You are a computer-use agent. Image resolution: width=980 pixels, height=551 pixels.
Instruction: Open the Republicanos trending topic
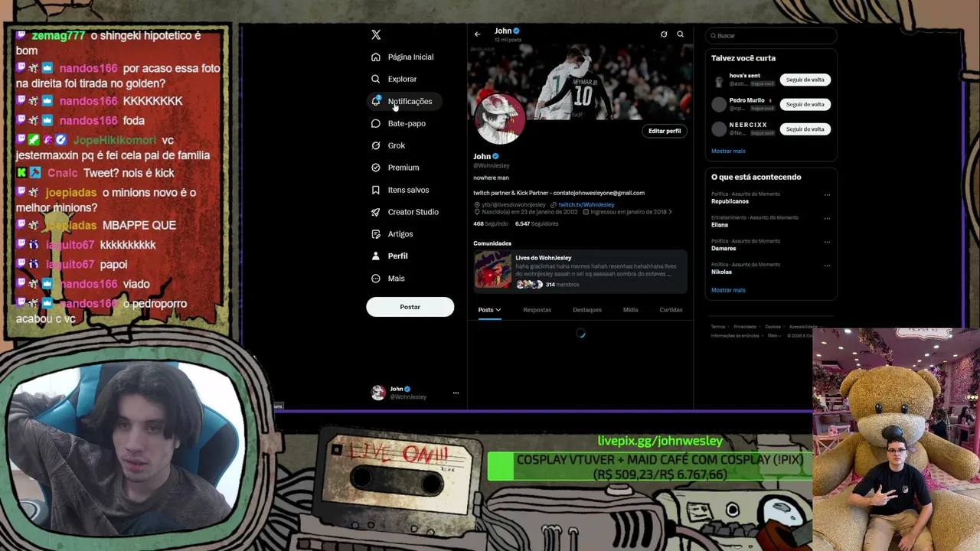coord(730,201)
